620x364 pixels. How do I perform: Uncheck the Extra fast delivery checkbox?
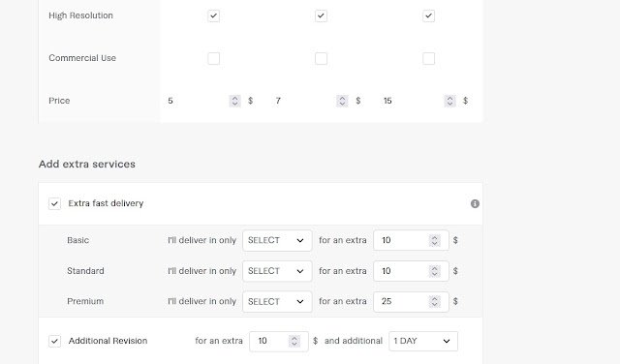pos(54,203)
